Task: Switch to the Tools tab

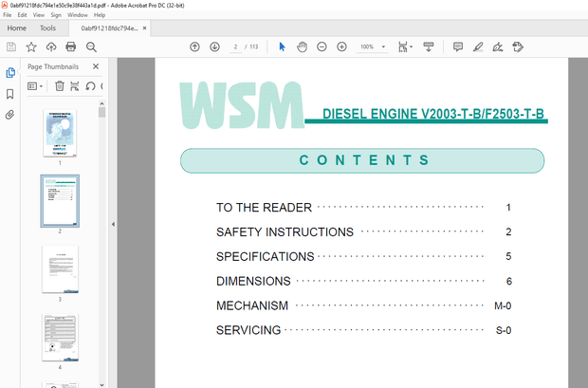Action: coord(47,28)
